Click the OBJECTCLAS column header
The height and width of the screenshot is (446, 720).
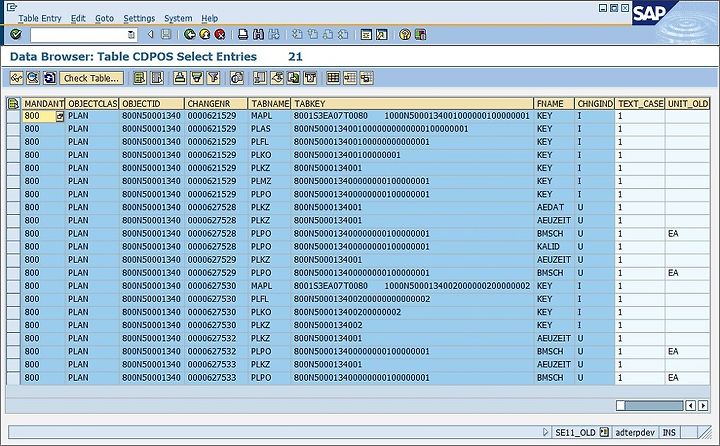tap(92, 104)
